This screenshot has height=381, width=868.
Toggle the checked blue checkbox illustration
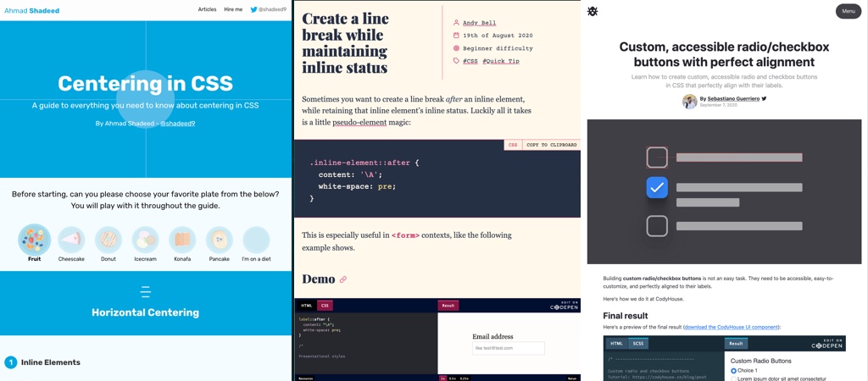[657, 187]
